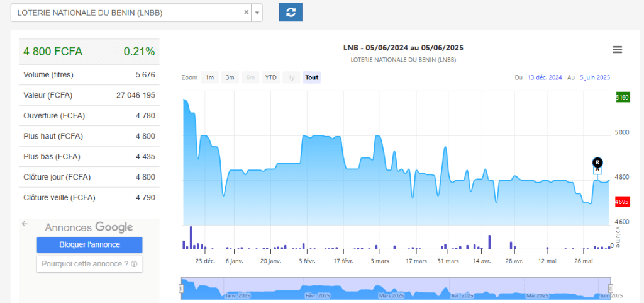Switch zoom to YTD
The height and width of the screenshot is (303, 644).
pyautogui.click(x=270, y=77)
